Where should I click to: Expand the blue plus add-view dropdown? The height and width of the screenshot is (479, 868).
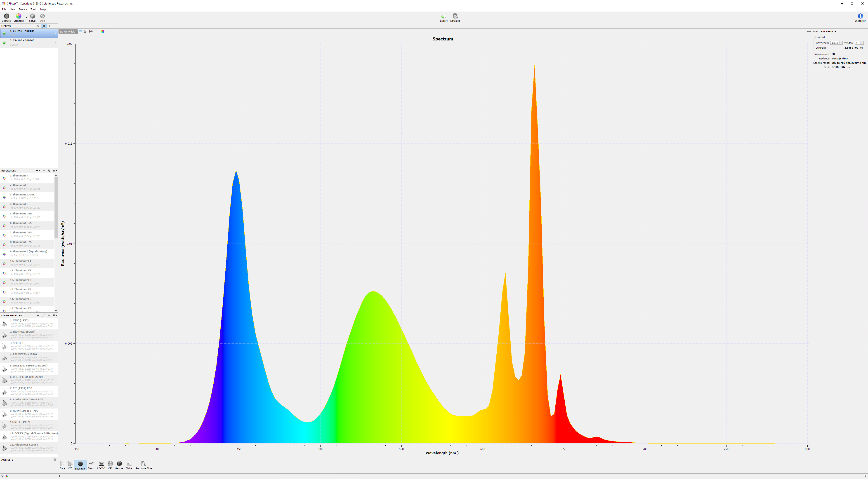[62, 26]
